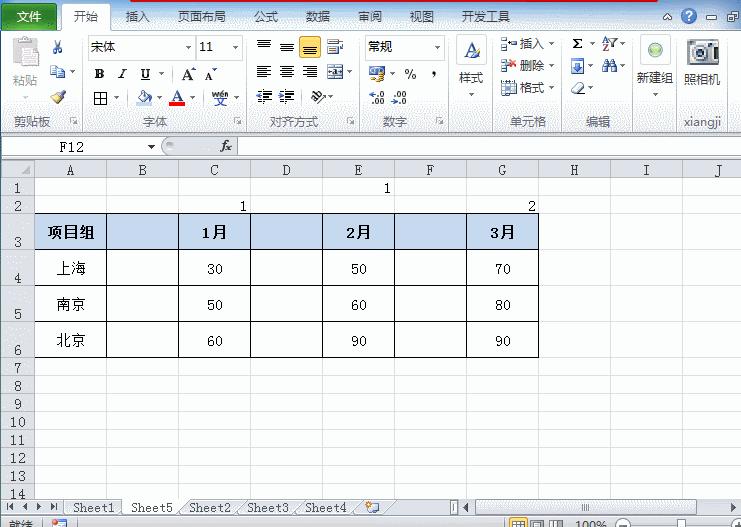Toggle Underline formatting

(145, 74)
